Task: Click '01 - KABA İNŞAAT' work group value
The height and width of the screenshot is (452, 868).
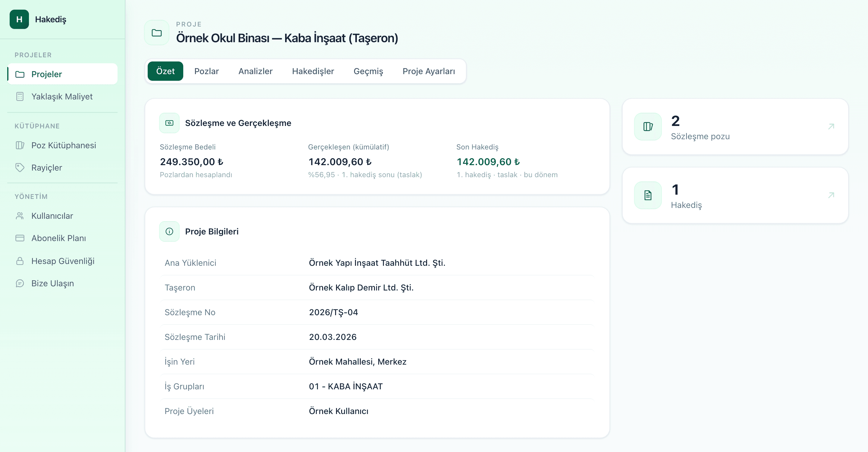Action: [346, 386]
